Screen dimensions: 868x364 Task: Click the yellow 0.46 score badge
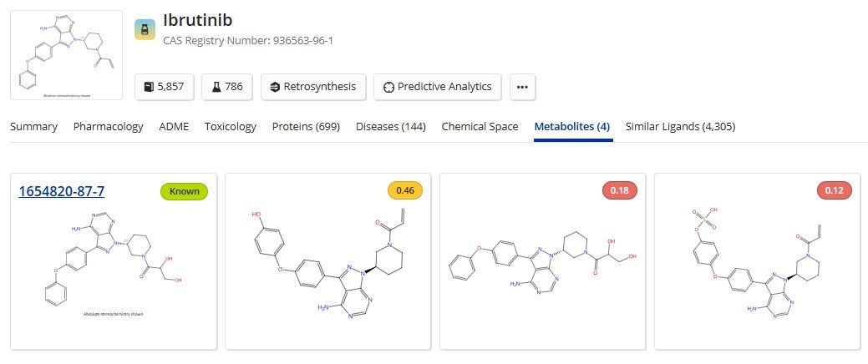[404, 191]
